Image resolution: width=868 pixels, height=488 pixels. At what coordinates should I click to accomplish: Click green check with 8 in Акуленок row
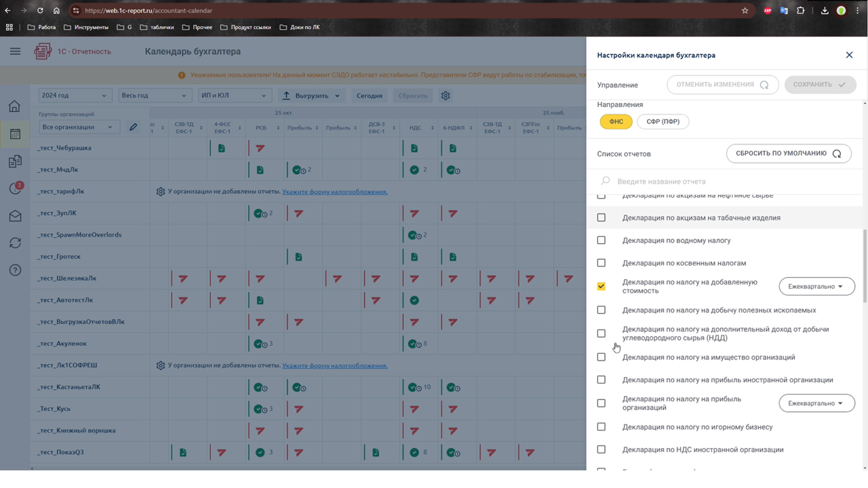pyautogui.click(x=418, y=344)
